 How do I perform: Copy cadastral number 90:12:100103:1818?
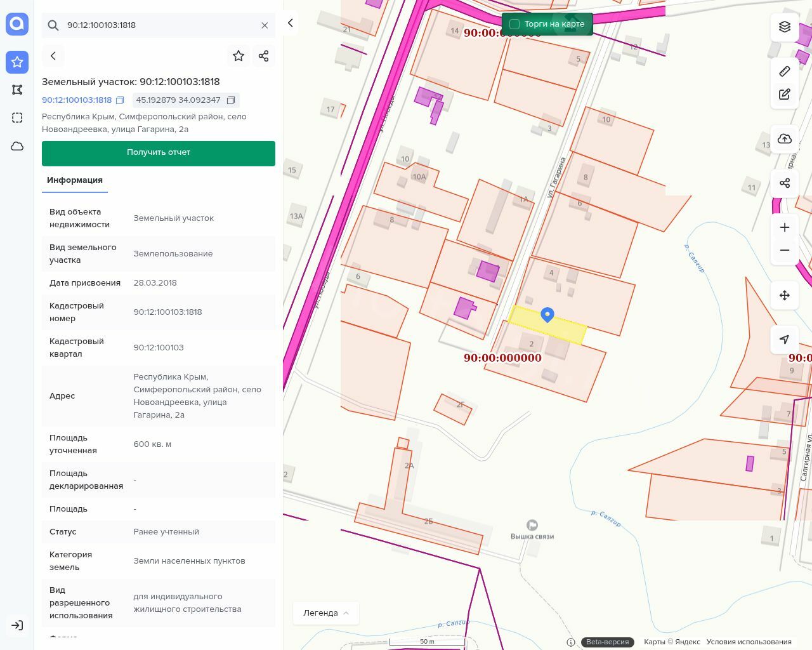119,100
